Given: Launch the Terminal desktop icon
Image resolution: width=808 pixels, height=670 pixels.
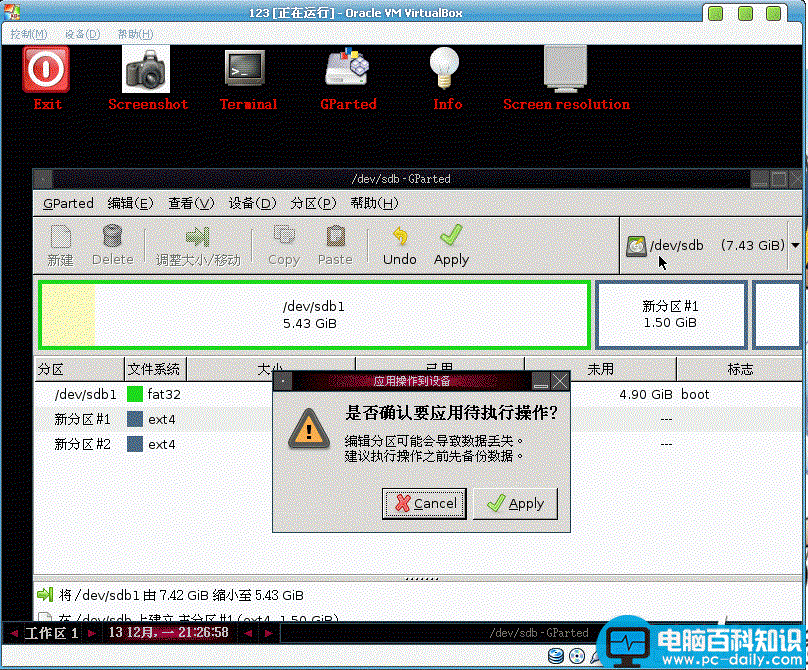Looking at the screenshot, I should coord(246,70).
